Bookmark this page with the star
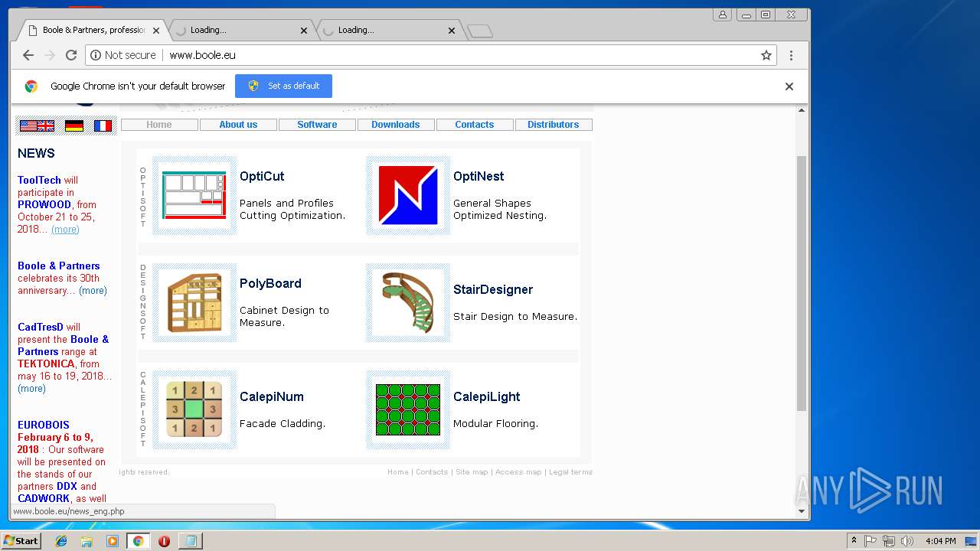The width and height of the screenshot is (980, 551). pos(766,55)
